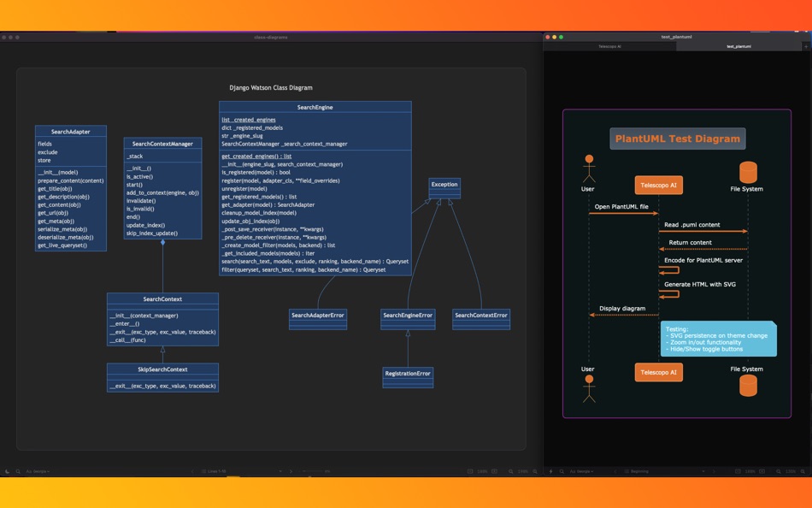Image resolution: width=812 pixels, height=508 pixels.
Task: Decrease page width in test_plantuml window
Action: 738,472
